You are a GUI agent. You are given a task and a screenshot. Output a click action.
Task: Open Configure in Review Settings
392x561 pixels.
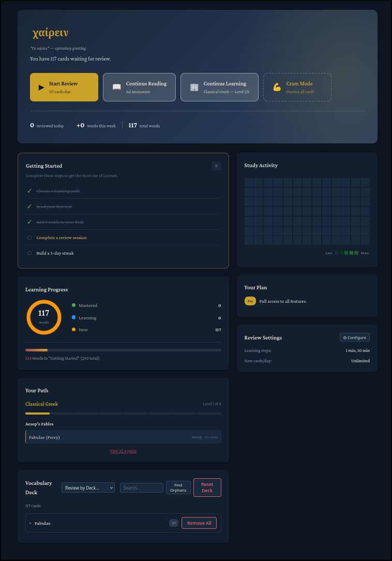355,337
